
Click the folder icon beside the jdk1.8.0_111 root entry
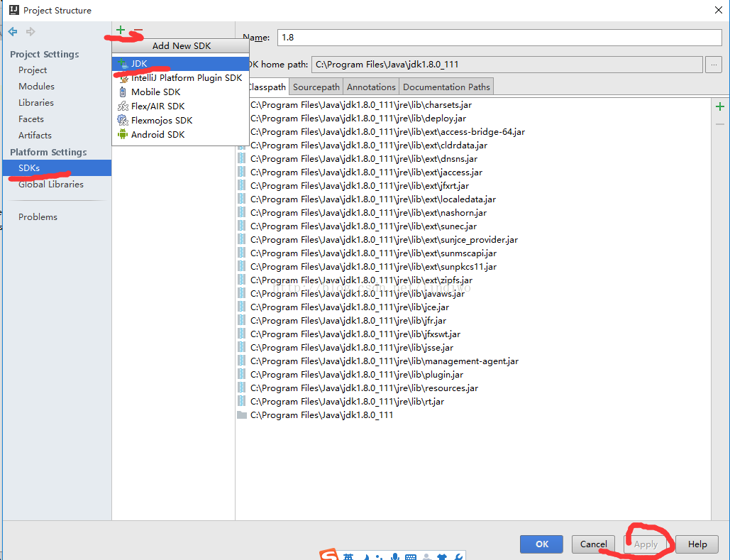tap(242, 414)
